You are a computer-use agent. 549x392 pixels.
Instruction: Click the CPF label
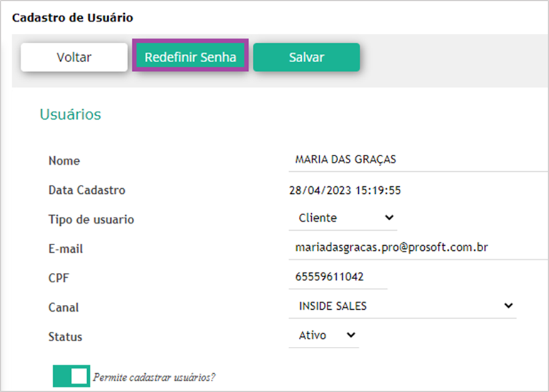(x=58, y=278)
